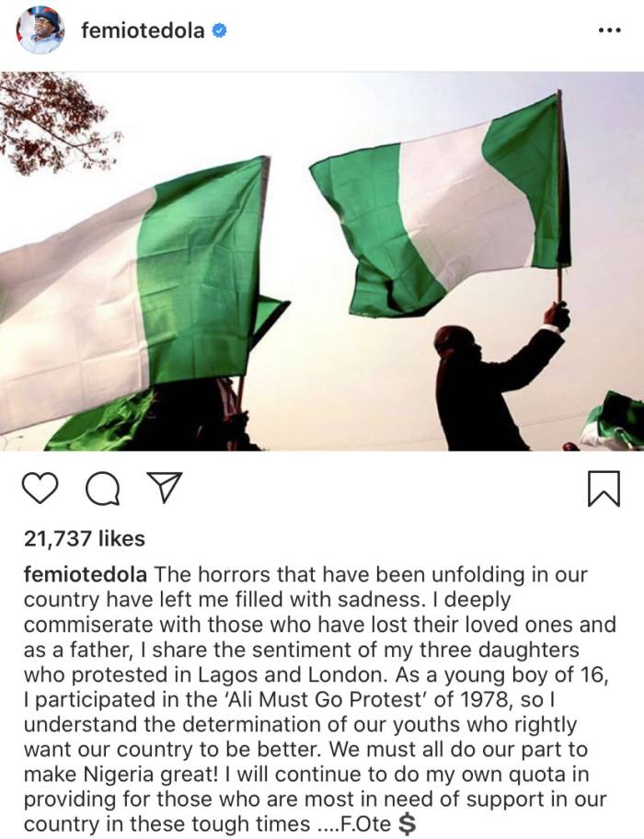Open femiotedola profile from header username

coord(143,31)
